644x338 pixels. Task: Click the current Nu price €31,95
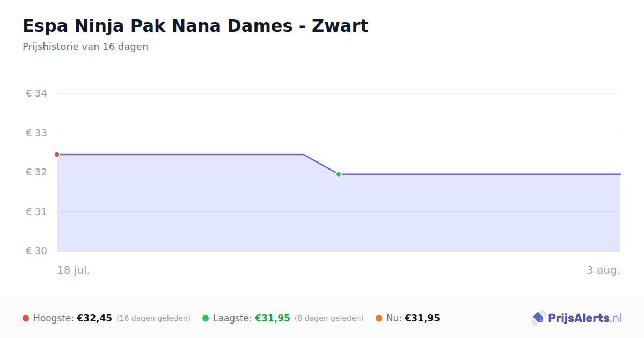[x=422, y=318]
